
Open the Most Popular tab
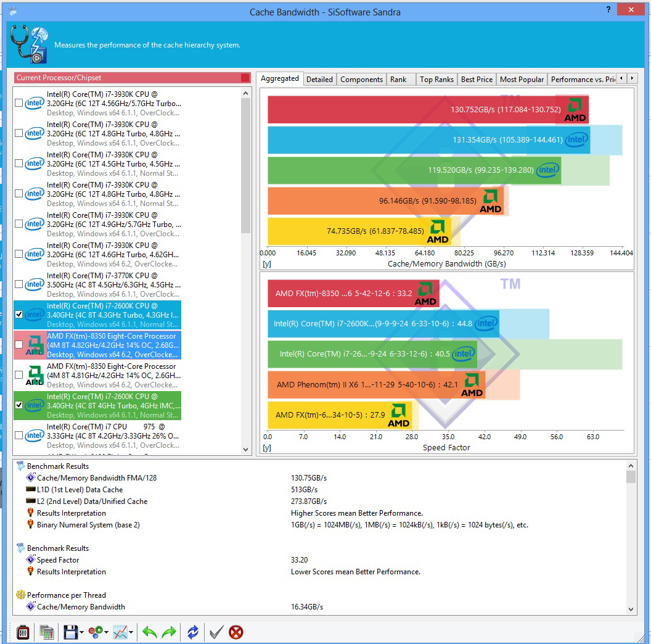(522, 80)
